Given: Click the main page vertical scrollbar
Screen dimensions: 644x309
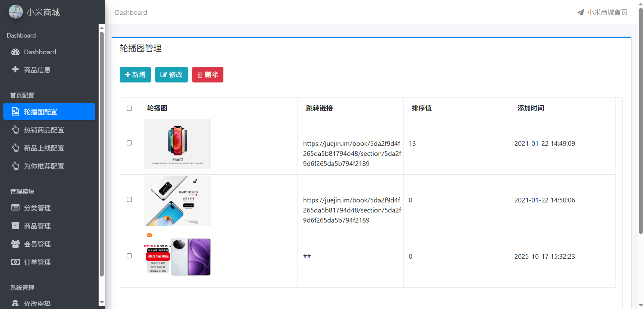Looking at the screenshot, I should tap(641, 121).
